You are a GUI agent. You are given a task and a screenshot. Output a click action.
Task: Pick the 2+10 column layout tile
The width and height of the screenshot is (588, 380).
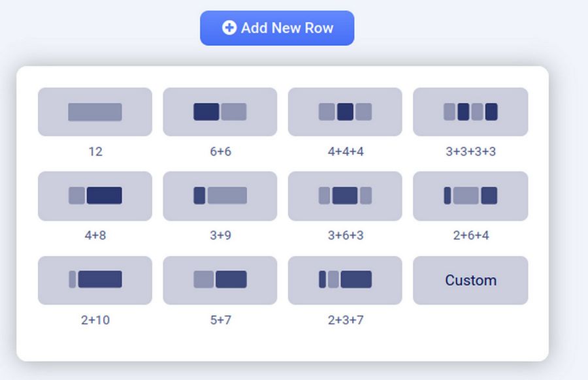[x=95, y=280]
